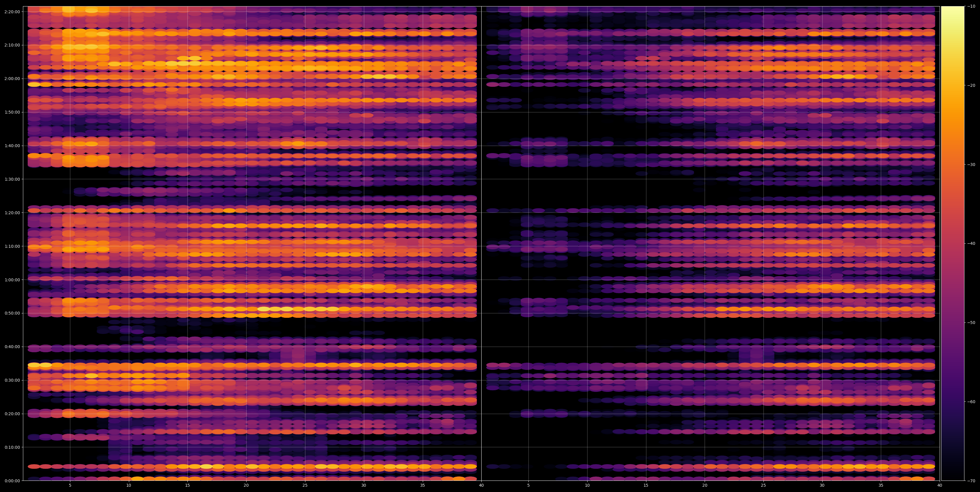Pick the 1:50:00 y-axis label
The image size is (980, 492).
click(x=12, y=112)
